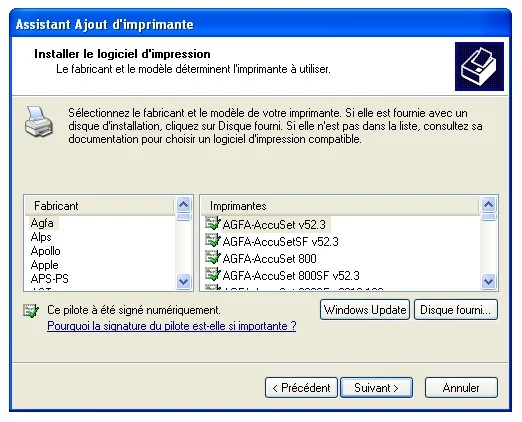522x422 pixels.
Task: Click the Imprimantes list scroll-down arrow
Action: coord(488,282)
